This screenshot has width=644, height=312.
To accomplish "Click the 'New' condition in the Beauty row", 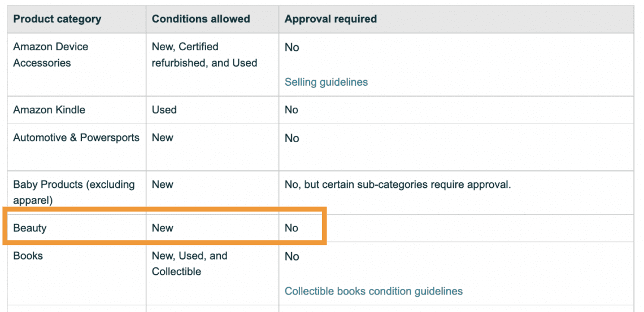I will (x=163, y=228).
